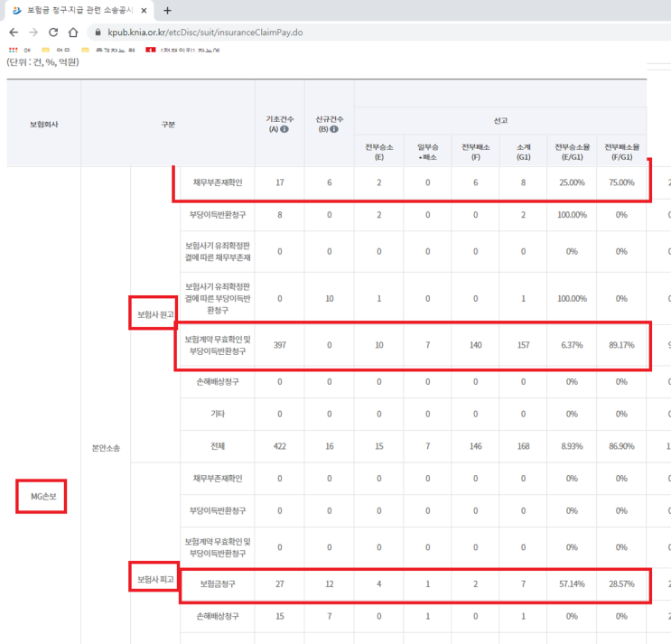Click the 선고 group header

click(500, 121)
